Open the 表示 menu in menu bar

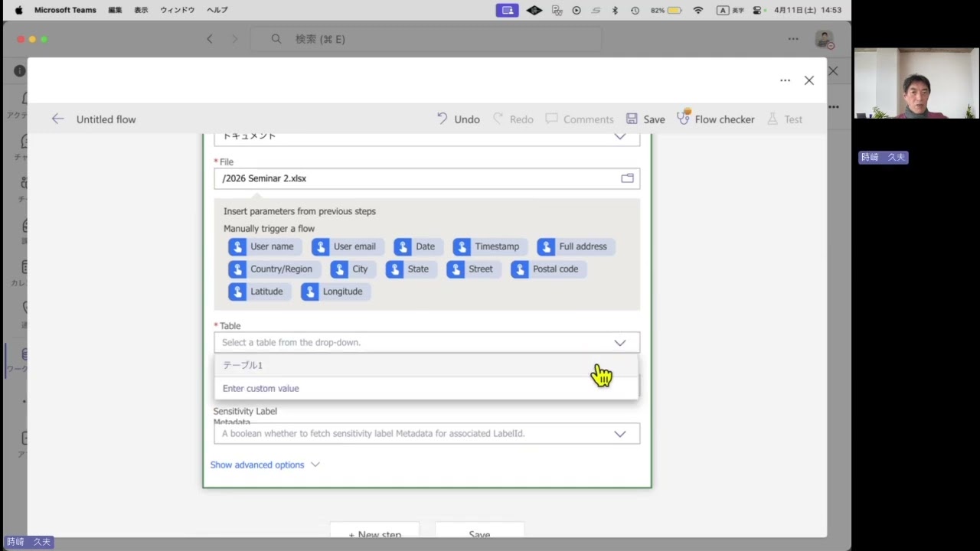point(141,10)
